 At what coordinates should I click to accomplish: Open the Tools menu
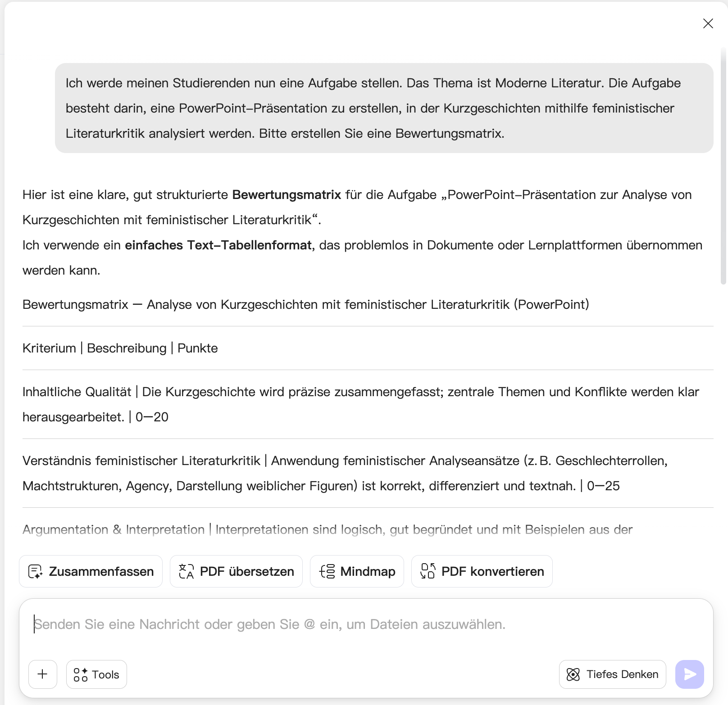pyautogui.click(x=96, y=674)
